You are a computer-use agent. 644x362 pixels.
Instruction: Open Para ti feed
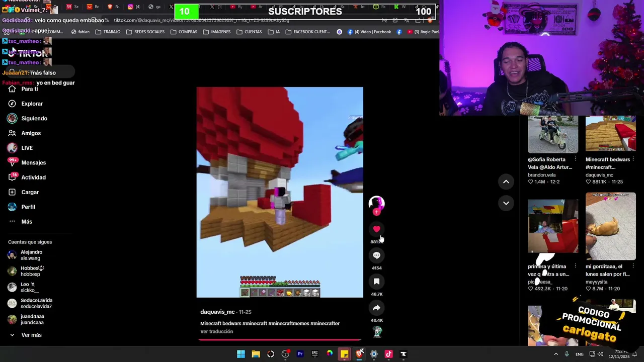23,89
